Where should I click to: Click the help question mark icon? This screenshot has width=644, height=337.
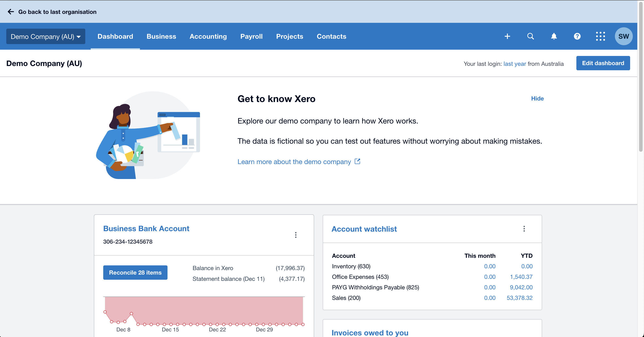click(577, 36)
